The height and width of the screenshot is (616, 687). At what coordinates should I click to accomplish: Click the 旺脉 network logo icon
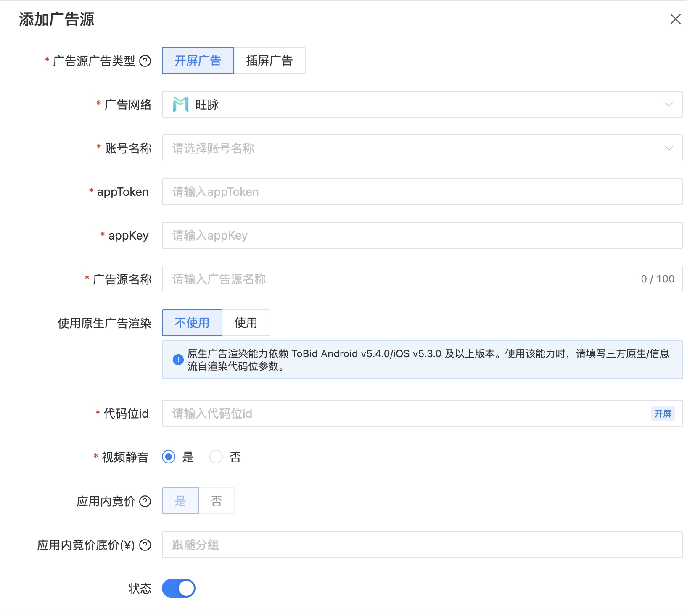coord(181,105)
